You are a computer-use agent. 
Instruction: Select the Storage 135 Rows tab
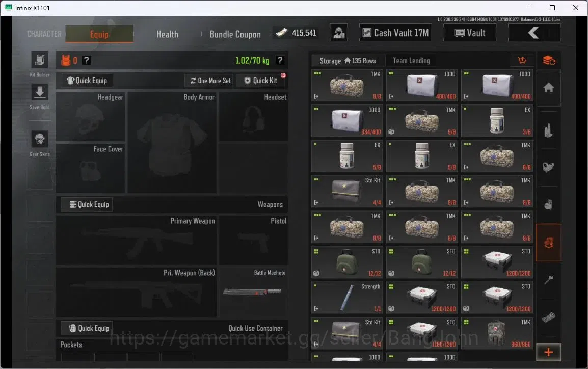[x=348, y=60]
